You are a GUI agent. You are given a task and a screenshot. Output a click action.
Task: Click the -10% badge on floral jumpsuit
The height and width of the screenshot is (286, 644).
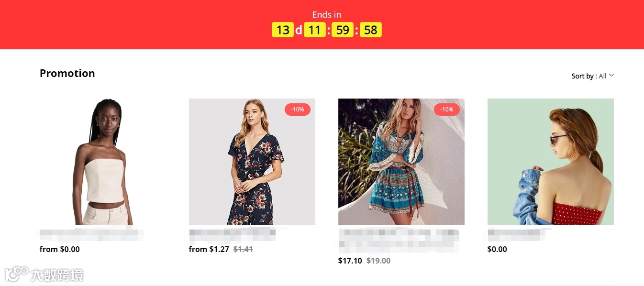pyautogui.click(x=298, y=110)
